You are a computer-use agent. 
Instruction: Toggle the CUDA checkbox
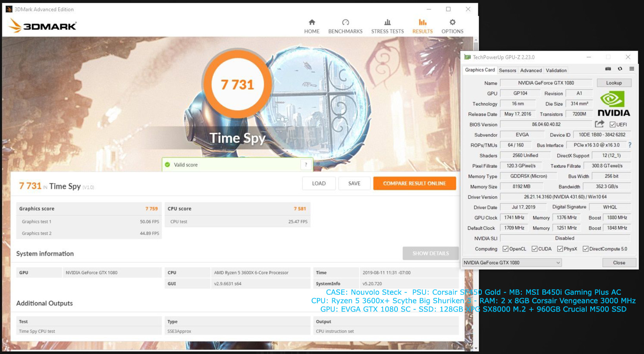534,249
